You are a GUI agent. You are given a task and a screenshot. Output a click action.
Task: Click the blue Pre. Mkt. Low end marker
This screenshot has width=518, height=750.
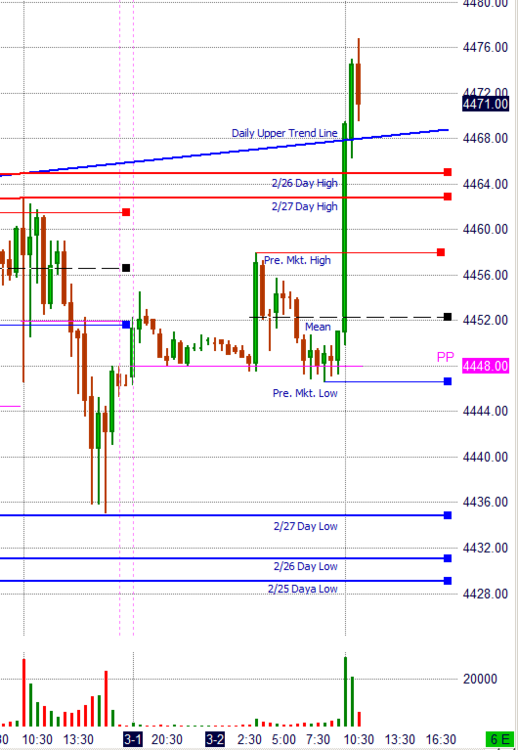(x=448, y=381)
